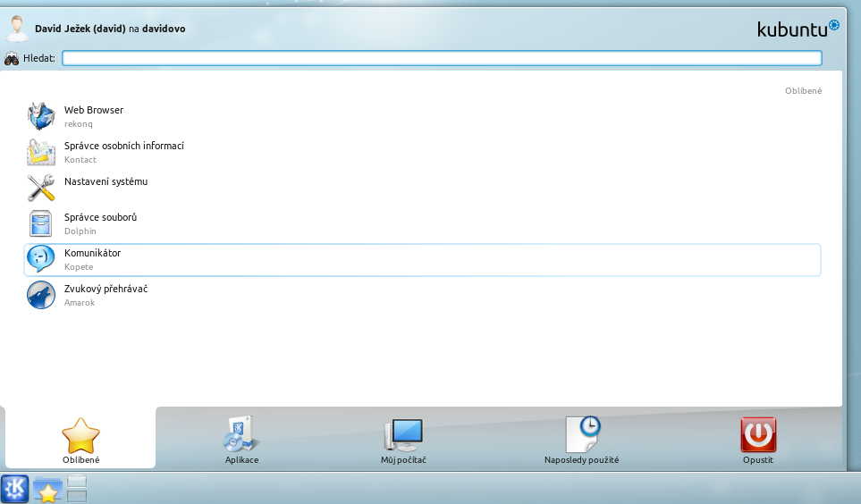Open the Kontact personal information manager icon
Image resolution: width=861 pixels, height=504 pixels.
41,152
